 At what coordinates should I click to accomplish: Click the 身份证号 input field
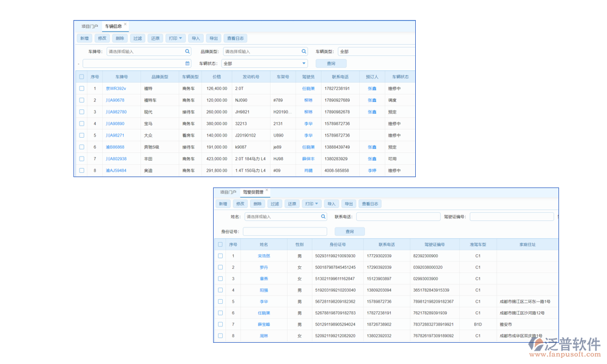(285, 231)
